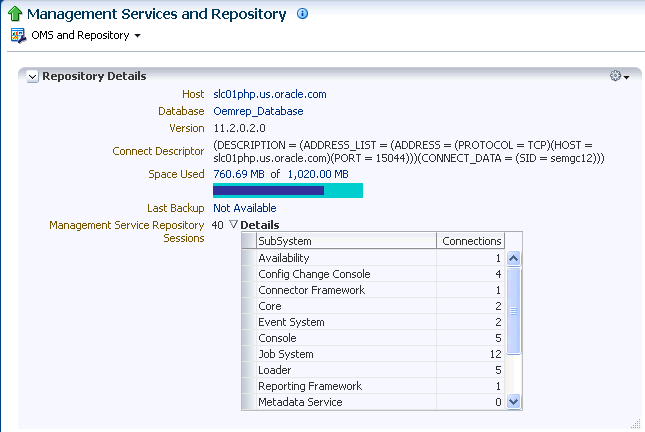Click the row selector cell beside Availability
The image size is (645, 432).
(249, 258)
